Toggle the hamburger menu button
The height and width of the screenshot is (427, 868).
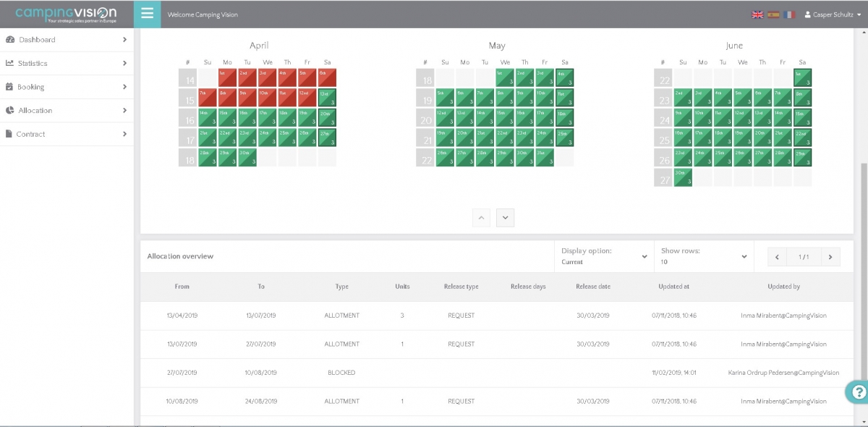point(148,14)
